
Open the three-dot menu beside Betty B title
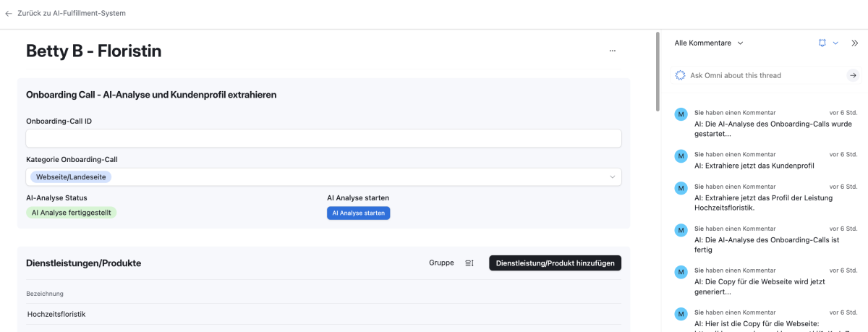click(612, 51)
